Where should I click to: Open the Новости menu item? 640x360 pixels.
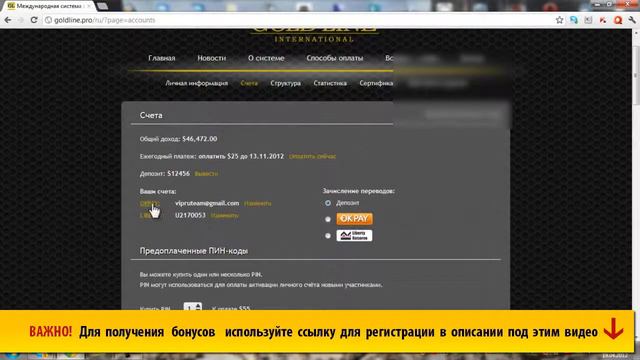(211, 58)
